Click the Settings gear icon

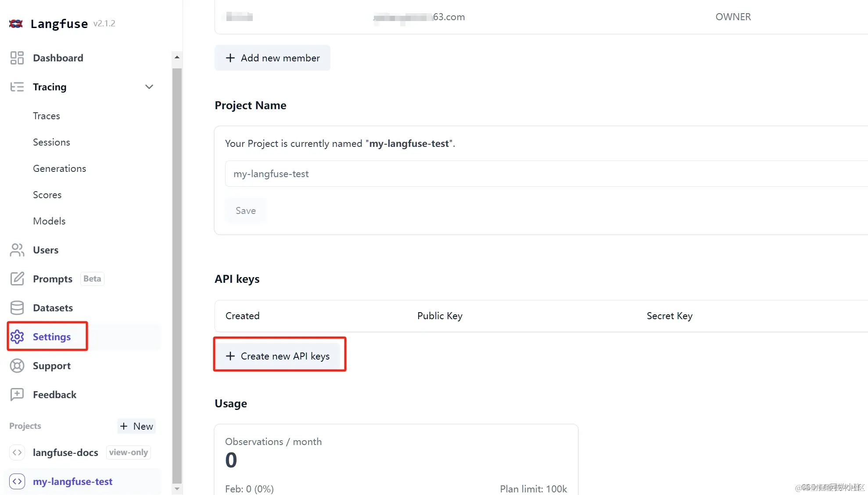pyautogui.click(x=17, y=337)
